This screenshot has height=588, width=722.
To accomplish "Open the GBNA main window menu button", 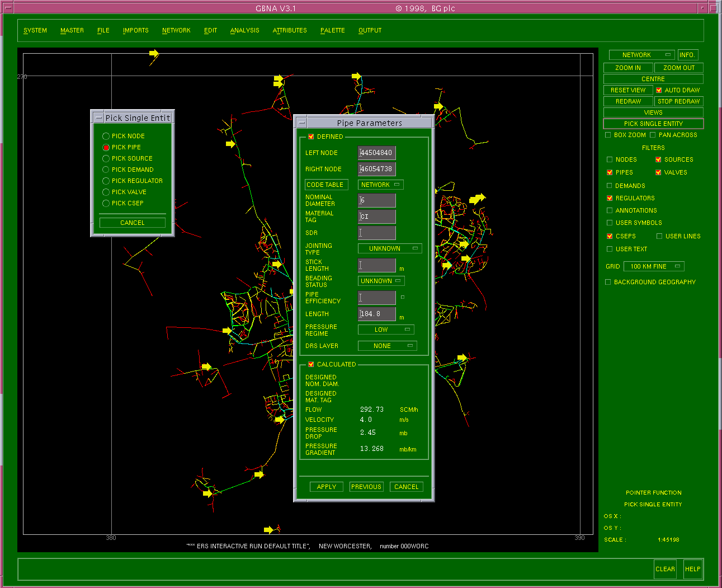I will (x=8, y=8).
